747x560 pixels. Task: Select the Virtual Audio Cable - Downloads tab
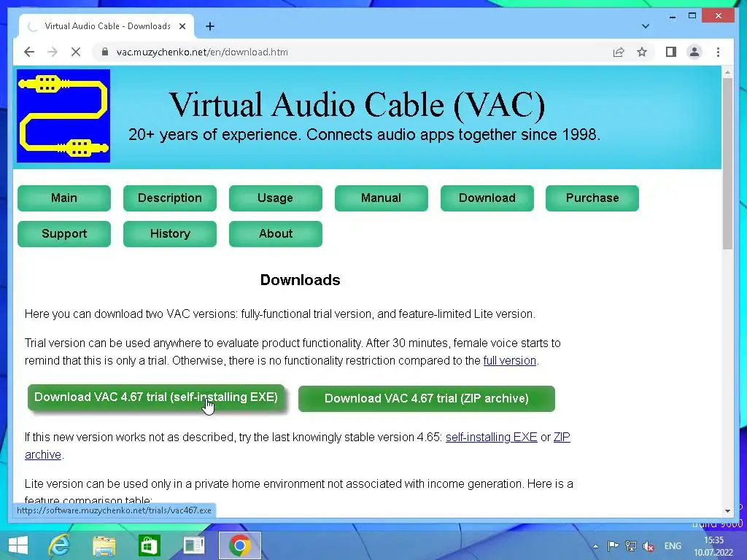click(x=107, y=26)
